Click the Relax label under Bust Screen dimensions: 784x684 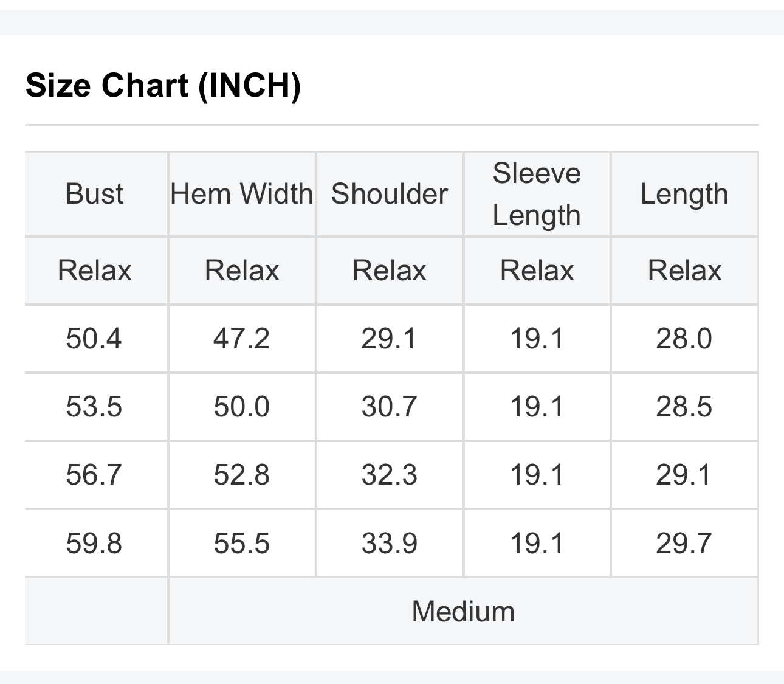tap(94, 271)
